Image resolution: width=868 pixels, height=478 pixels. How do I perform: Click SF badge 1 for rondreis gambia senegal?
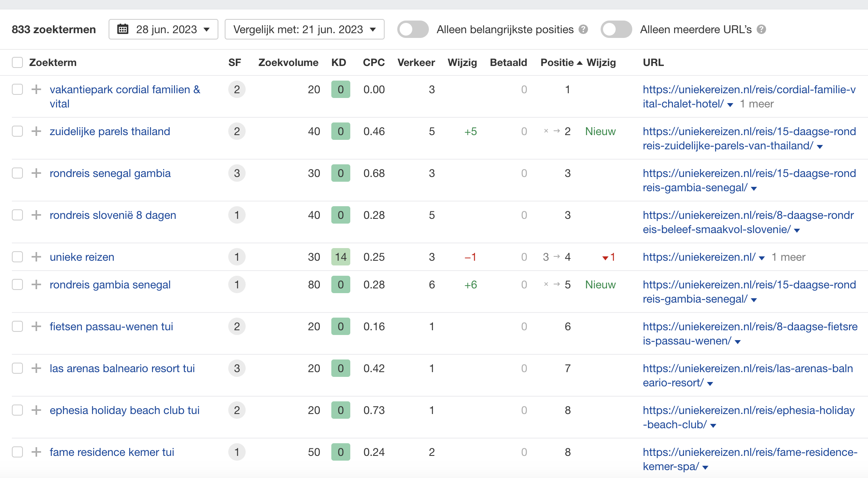[237, 284]
